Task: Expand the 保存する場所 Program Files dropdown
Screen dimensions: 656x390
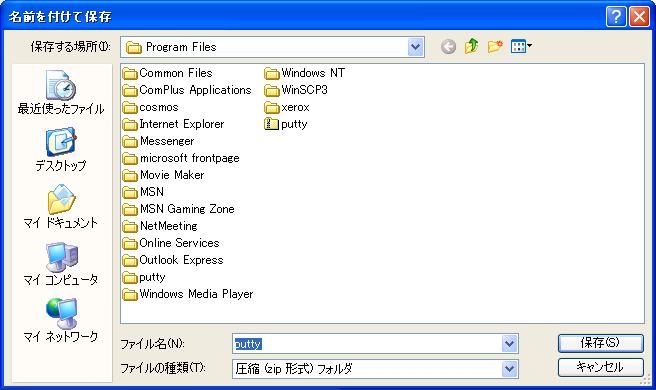Action: click(x=415, y=47)
